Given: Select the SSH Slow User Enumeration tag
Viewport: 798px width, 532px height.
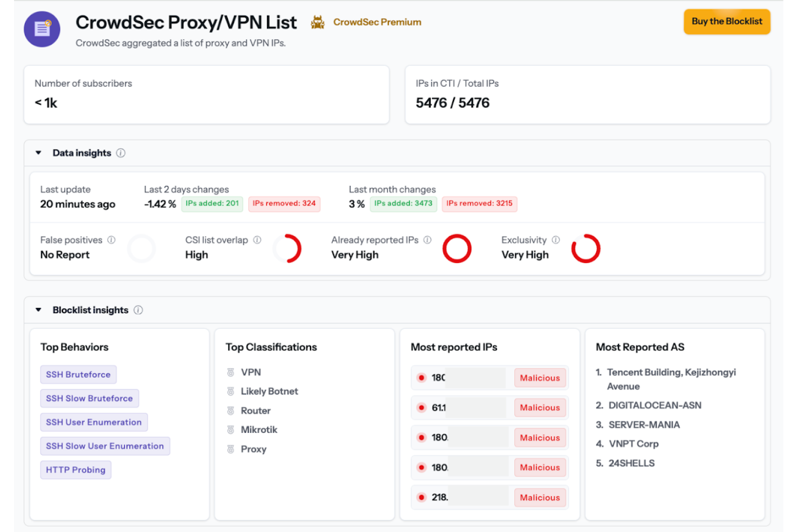Looking at the screenshot, I should point(105,446).
